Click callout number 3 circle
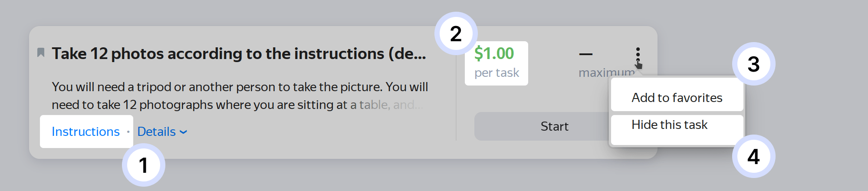The width and height of the screenshot is (868, 191). [754, 64]
